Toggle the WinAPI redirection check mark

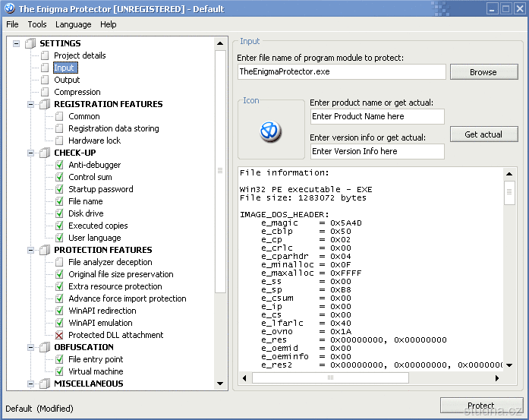[59, 311]
